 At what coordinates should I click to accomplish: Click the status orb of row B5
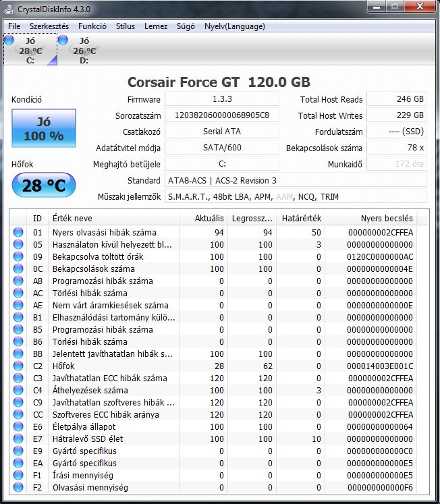(18, 329)
